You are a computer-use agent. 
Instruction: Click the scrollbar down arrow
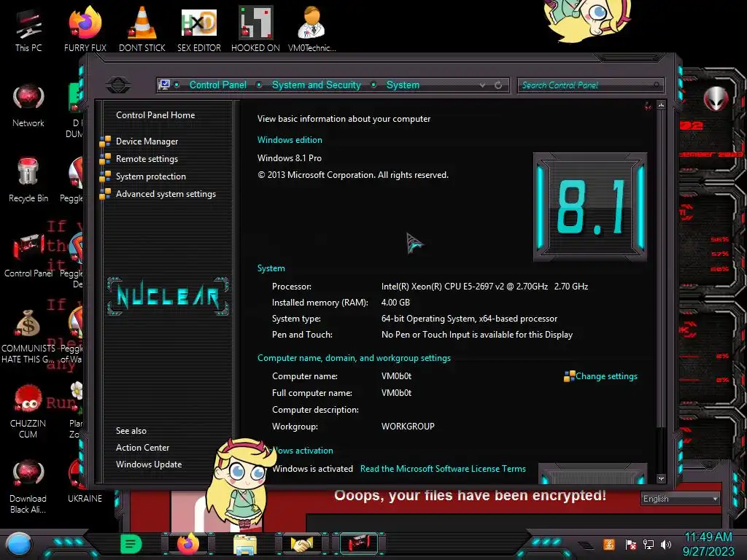[661, 478]
